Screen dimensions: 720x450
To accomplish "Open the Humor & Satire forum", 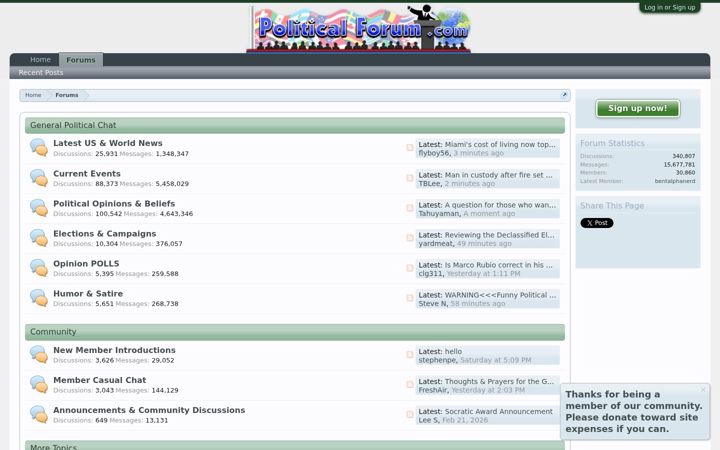I will point(88,293).
